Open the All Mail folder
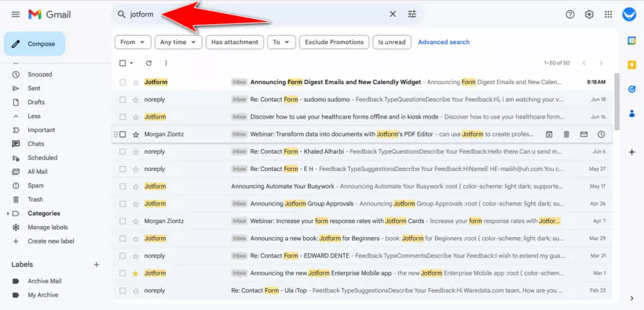This screenshot has width=644, height=310. pos(37,172)
